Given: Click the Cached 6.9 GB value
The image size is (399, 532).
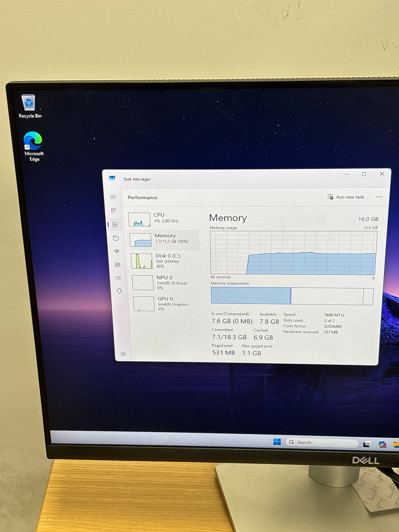Looking at the screenshot, I should tap(263, 337).
